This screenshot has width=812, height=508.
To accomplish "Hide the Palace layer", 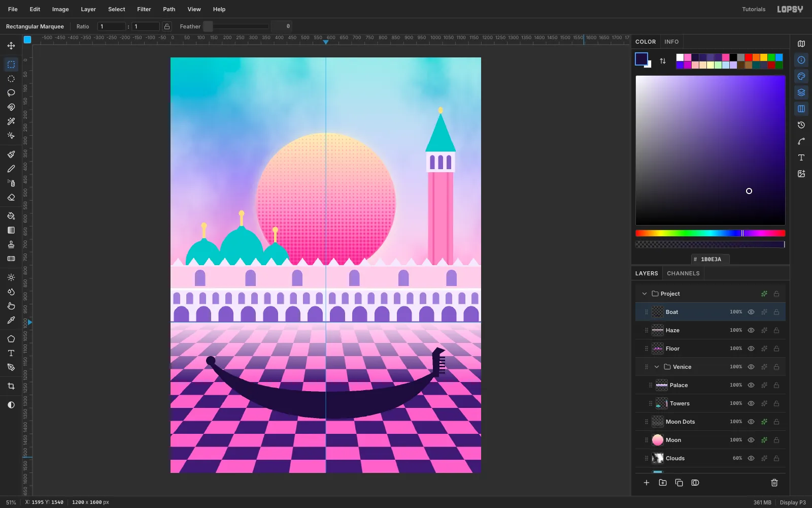I will pyautogui.click(x=751, y=385).
